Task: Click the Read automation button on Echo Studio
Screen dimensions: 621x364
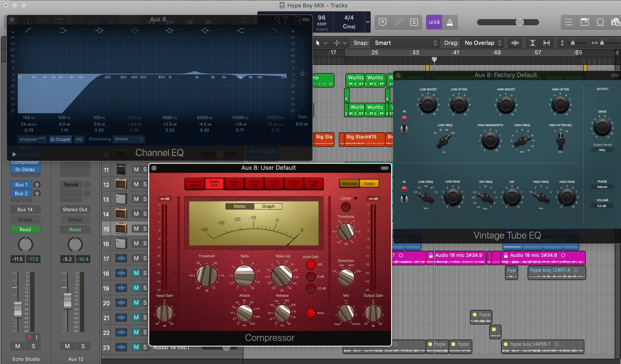Action: [25, 230]
